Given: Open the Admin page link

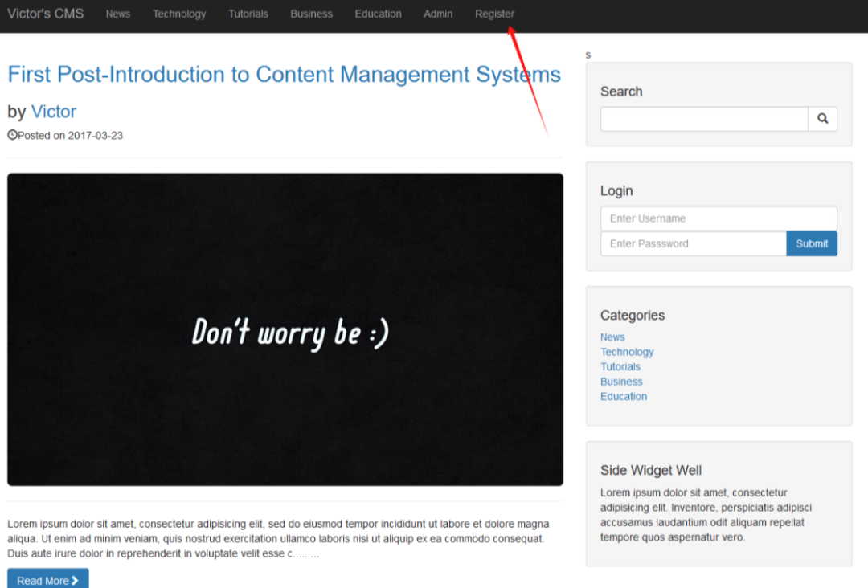Looking at the screenshot, I should tap(438, 14).
